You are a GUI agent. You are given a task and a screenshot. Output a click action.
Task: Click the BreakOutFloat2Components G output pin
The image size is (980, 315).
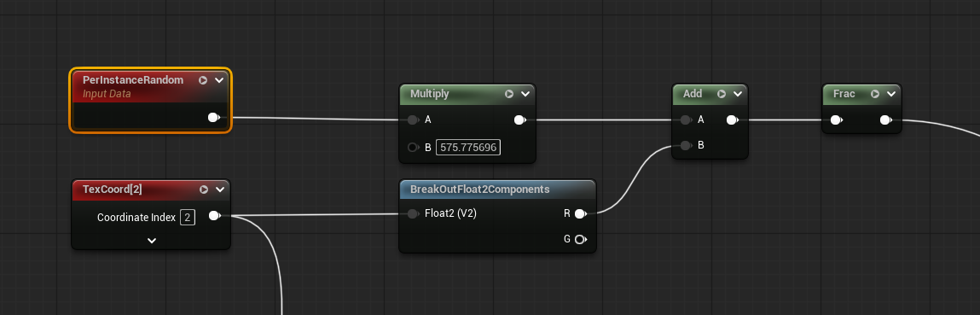581,239
